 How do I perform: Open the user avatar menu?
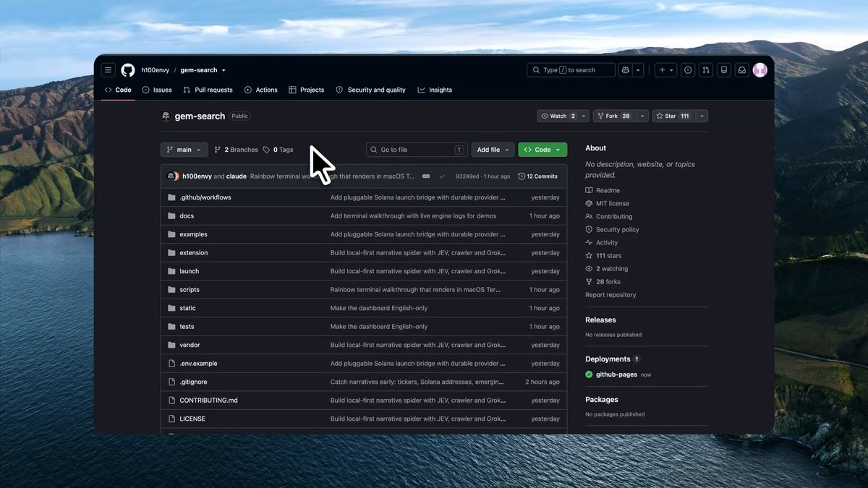759,70
